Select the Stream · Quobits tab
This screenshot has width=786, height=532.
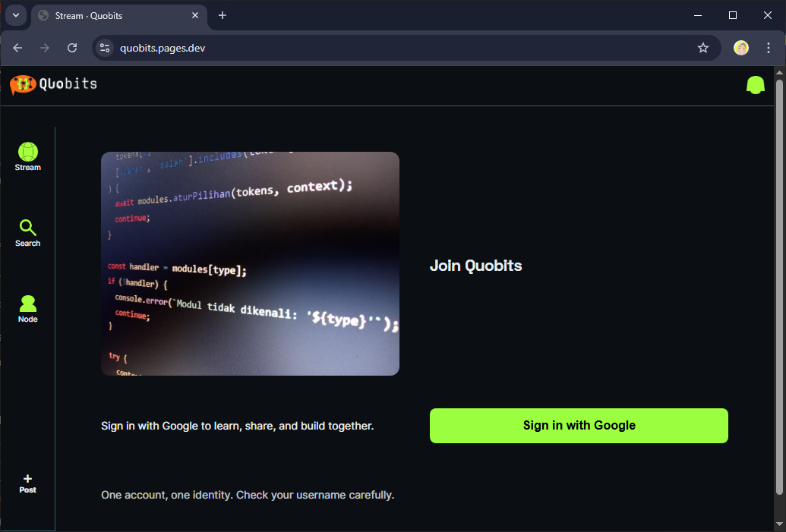119,15
